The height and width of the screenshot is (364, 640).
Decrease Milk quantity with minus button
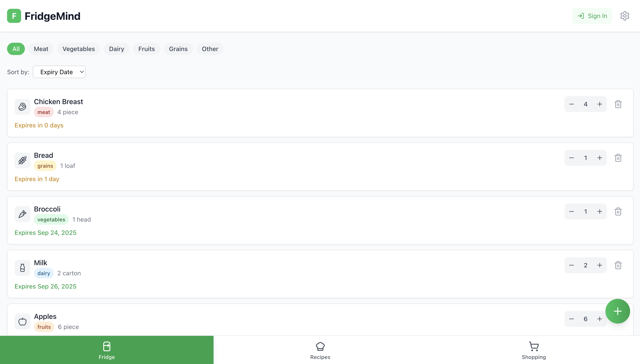pyautogui.click(x=572, y=265)
